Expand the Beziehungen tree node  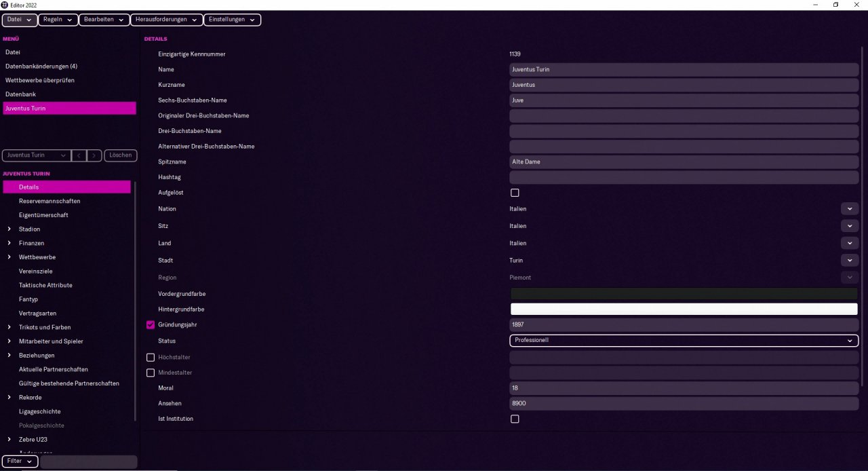click(x=9, y=356)
